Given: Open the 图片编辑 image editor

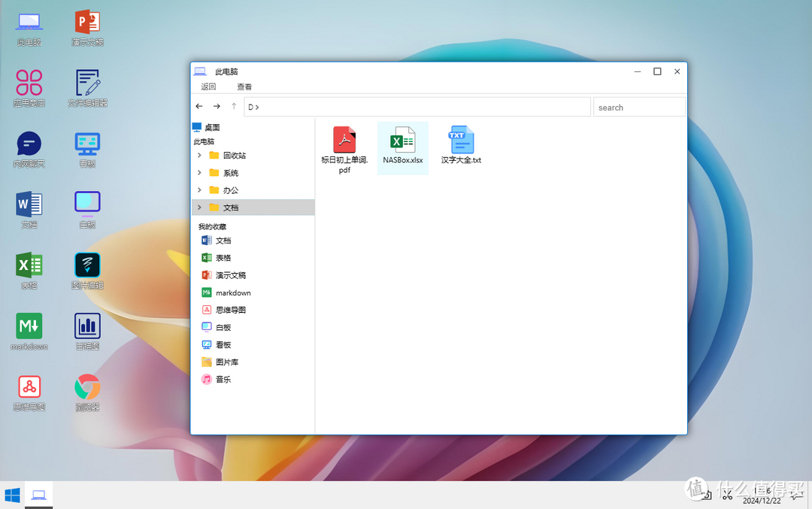Looking at the screenshot, I should [x=86, y=265].
